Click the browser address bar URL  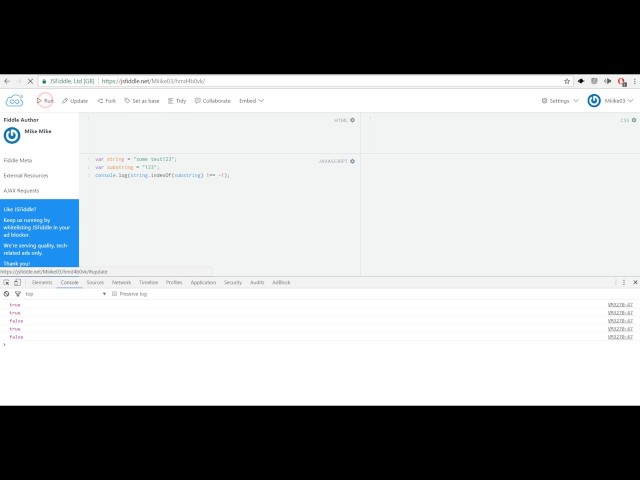click(153, 81)
